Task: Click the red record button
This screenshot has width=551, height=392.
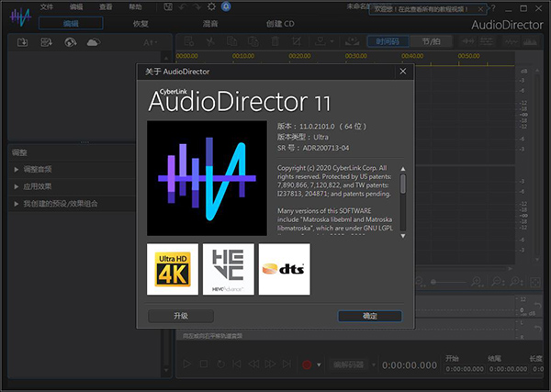Action: coord(307,364)
